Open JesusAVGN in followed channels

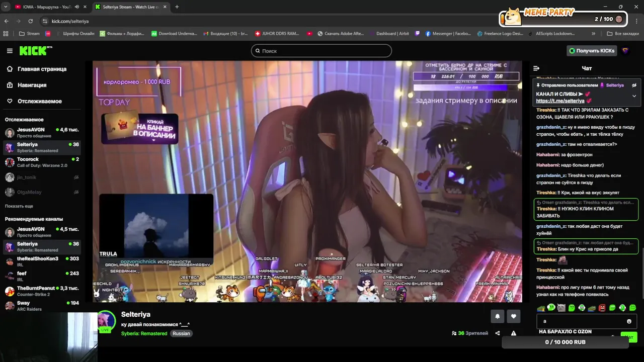[x=42, y=133]
